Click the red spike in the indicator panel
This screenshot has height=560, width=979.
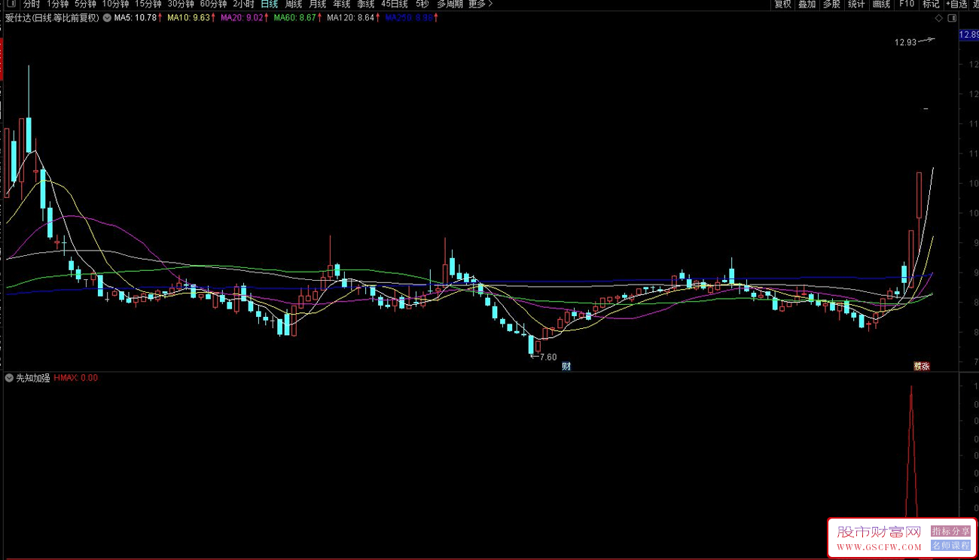(911, 452)
